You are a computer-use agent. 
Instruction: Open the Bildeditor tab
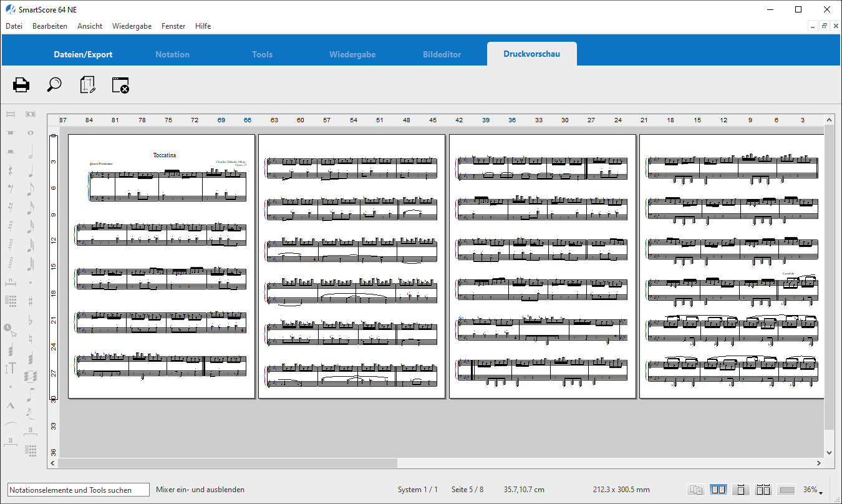point(442,54)
